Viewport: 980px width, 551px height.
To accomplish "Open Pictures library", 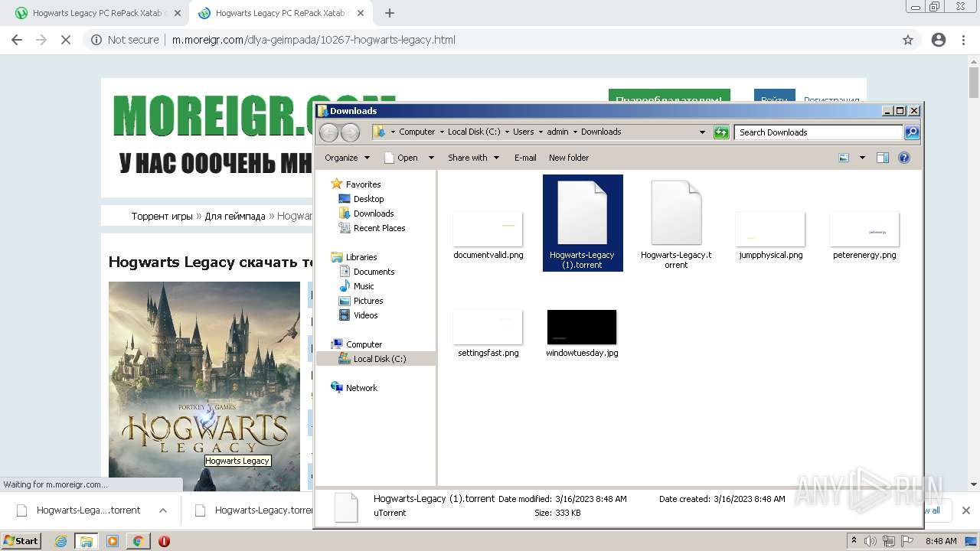I will [368, 301].
